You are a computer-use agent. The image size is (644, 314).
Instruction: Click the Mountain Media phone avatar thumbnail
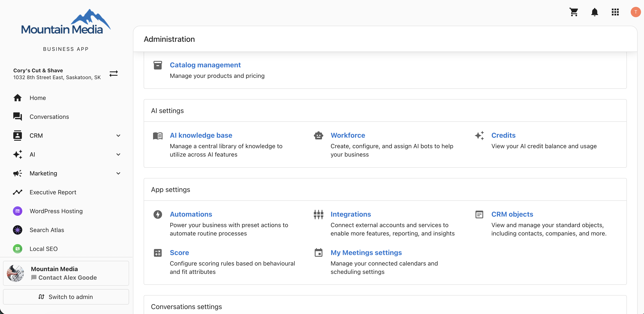point(15,273)
